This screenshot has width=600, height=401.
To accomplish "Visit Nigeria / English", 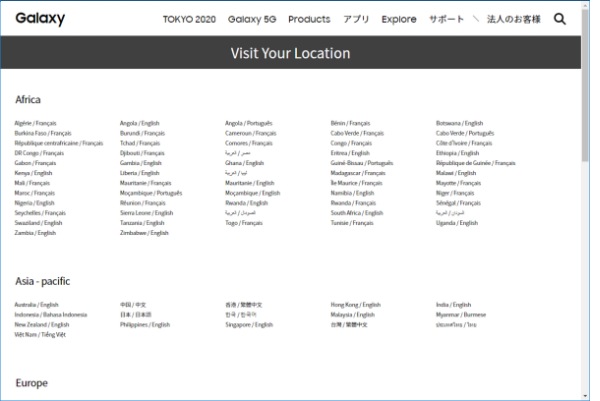I will click(34, 203).
